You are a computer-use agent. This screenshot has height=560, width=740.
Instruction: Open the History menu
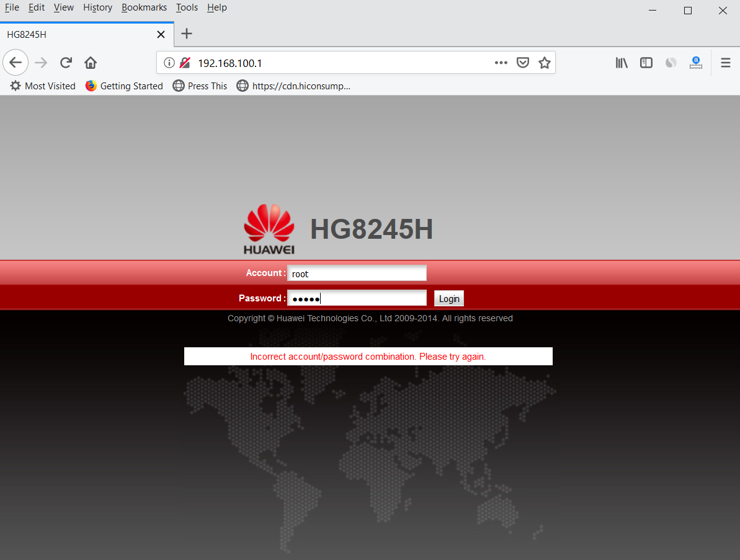pos(97,7)
